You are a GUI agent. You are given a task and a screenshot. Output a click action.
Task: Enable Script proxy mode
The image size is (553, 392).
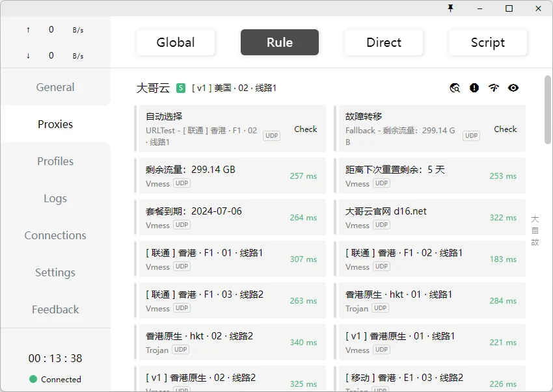point(488,42)
